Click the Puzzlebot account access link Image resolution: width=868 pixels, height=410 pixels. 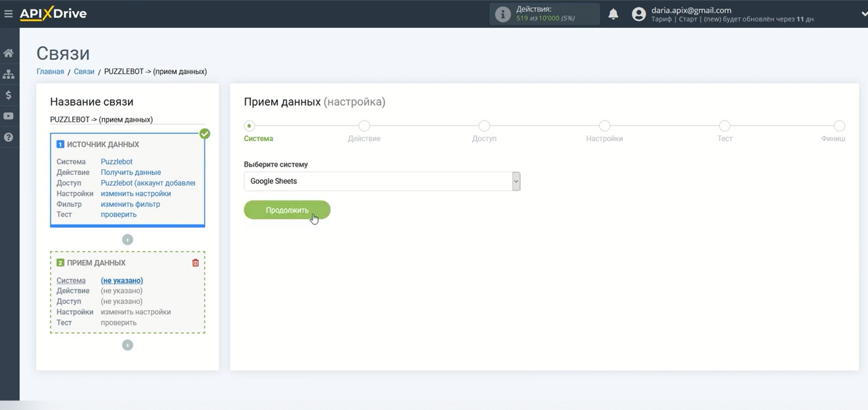[x=148, y=183]
